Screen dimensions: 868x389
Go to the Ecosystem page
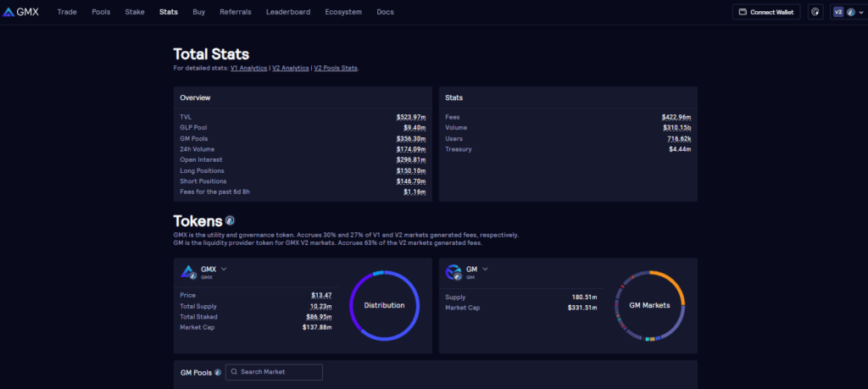pyautogui.click(x=343, y=12)
